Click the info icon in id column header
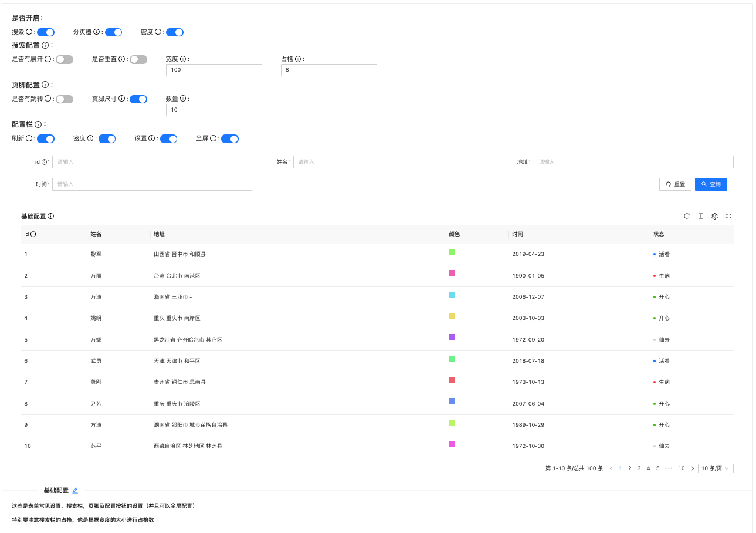This screenshot has width=756, height=533. [33, 234]
